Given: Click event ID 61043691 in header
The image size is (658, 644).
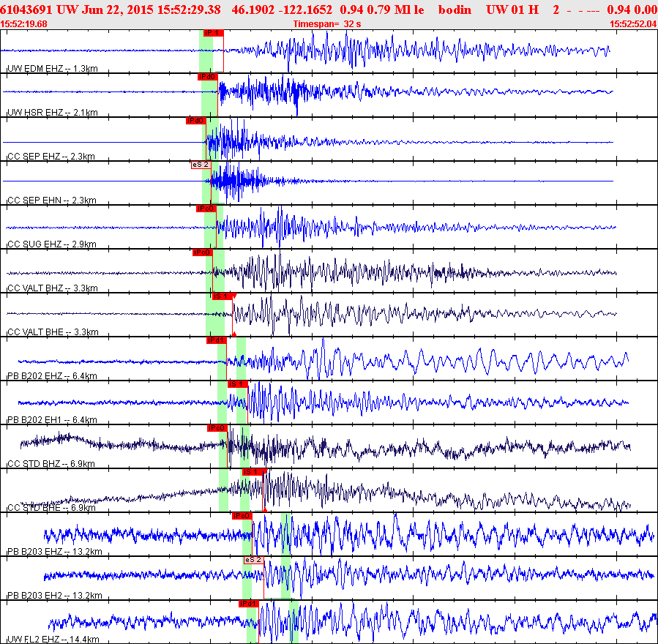Looking at the screenshot, I should 26,10.
